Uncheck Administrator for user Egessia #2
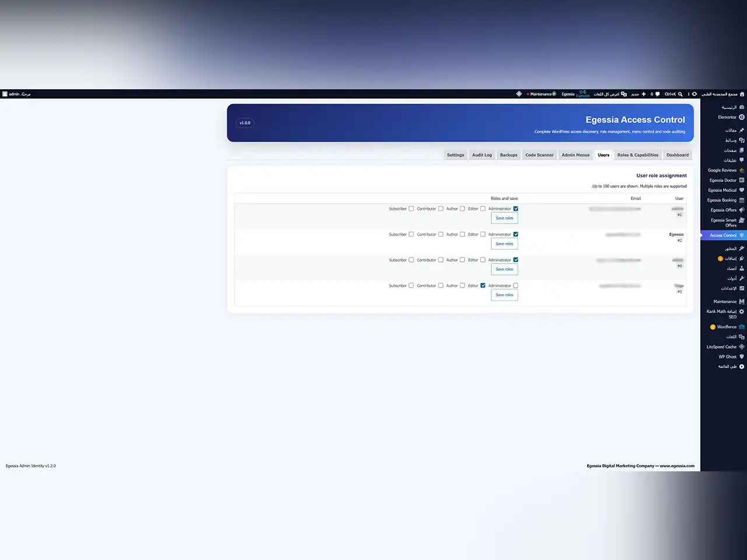747x560 pixels. pos(516,235)
